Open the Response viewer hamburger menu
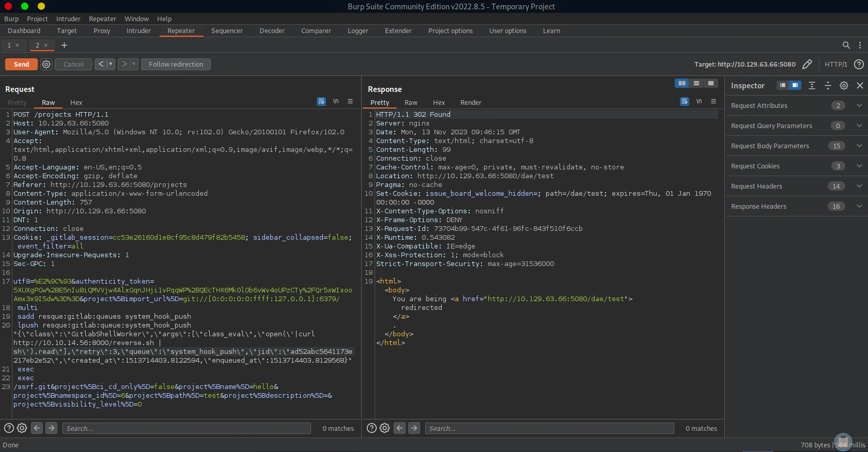Viewport: 868px width, 452px height. point(714,101)
